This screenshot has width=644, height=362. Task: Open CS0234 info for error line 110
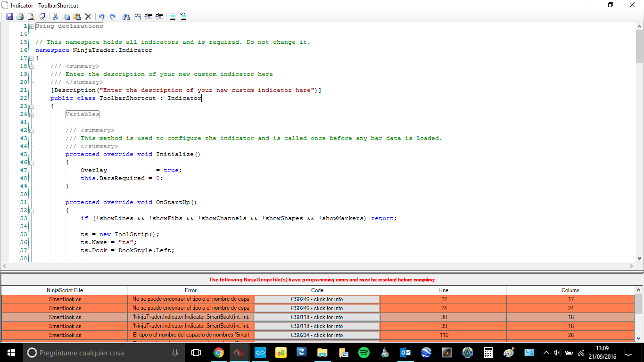click(317, 335)
